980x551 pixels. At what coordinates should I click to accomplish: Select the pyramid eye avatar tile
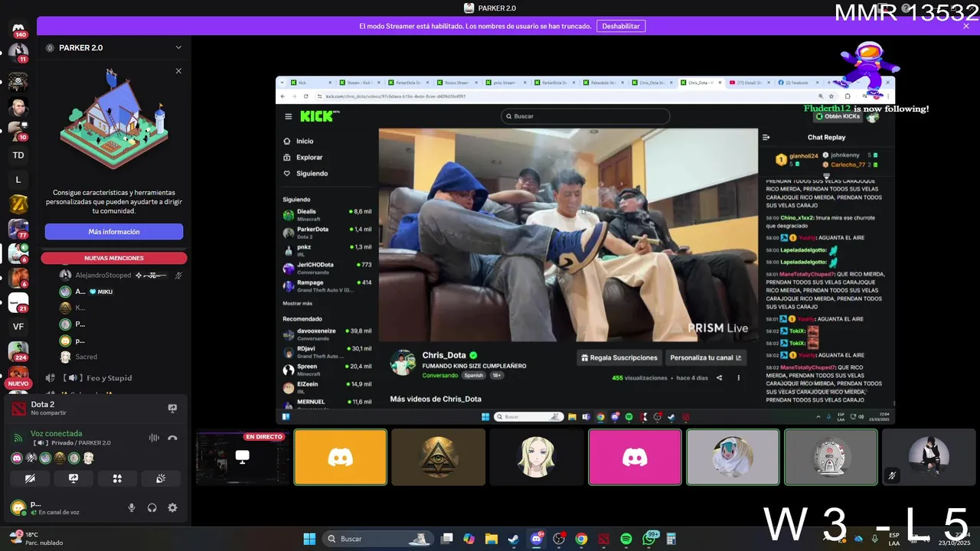pos(439,458)
